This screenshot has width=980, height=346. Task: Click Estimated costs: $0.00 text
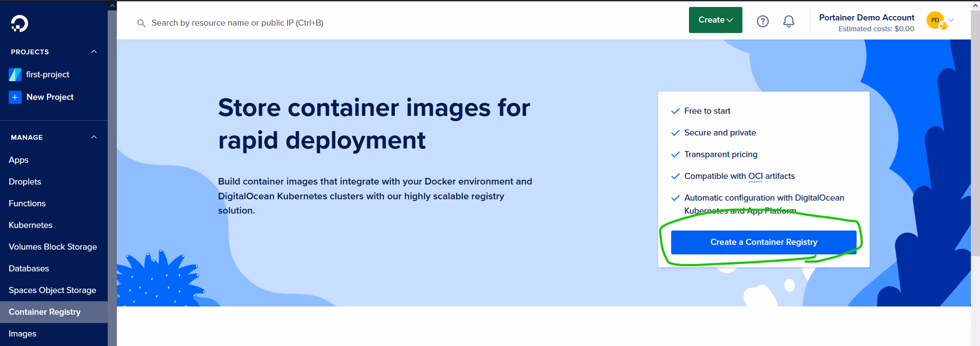pyautogui.click(x=876, y=29)
